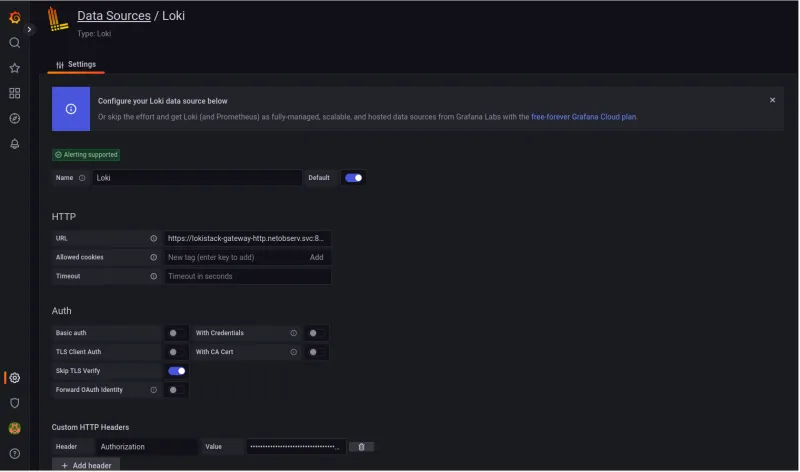
Task: Dismiss the Configure Loki info banner
Action: coord(772,100)
